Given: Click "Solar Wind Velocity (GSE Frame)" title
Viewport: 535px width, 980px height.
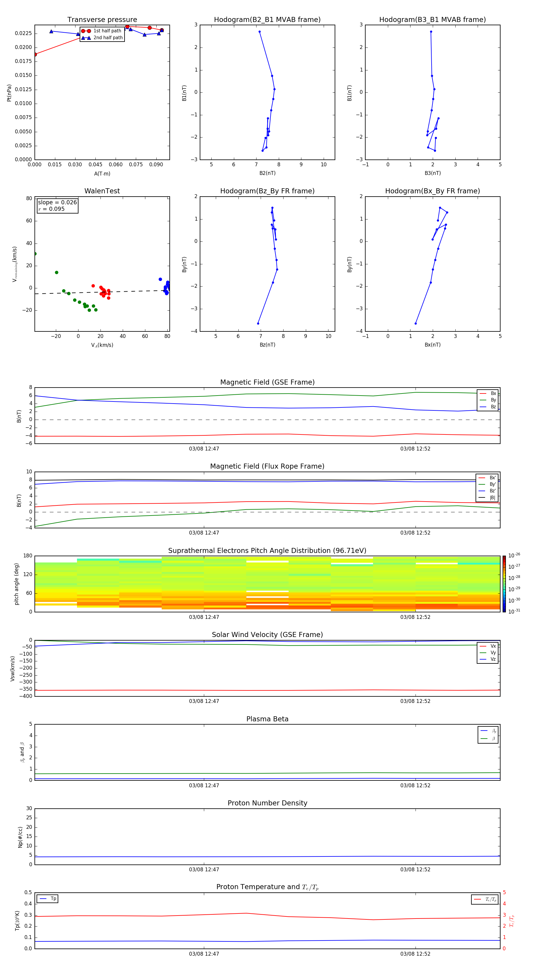Looking at the screenshot, I should (x=267, y=635).
